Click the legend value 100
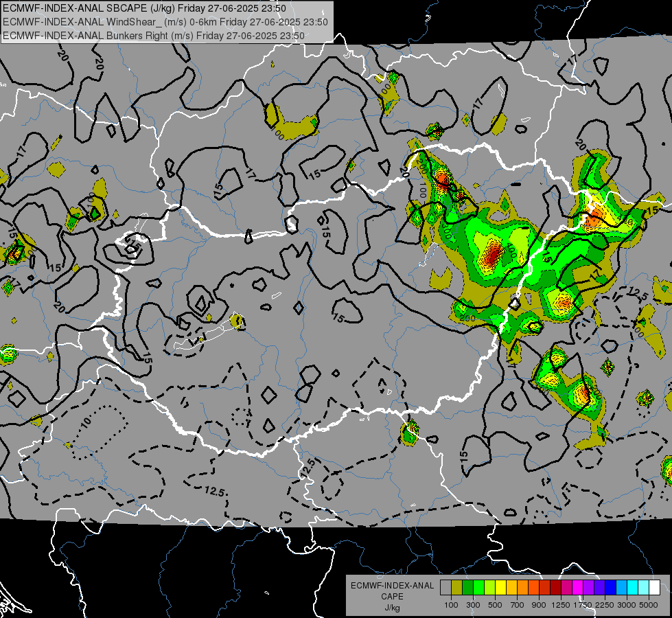Screen dimensions: 672x618 pos(451,605)
